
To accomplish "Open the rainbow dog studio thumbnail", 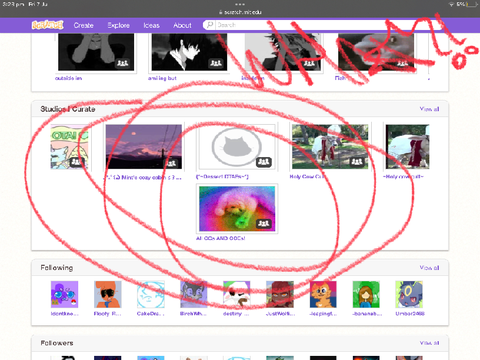I will tap(237, 209).
